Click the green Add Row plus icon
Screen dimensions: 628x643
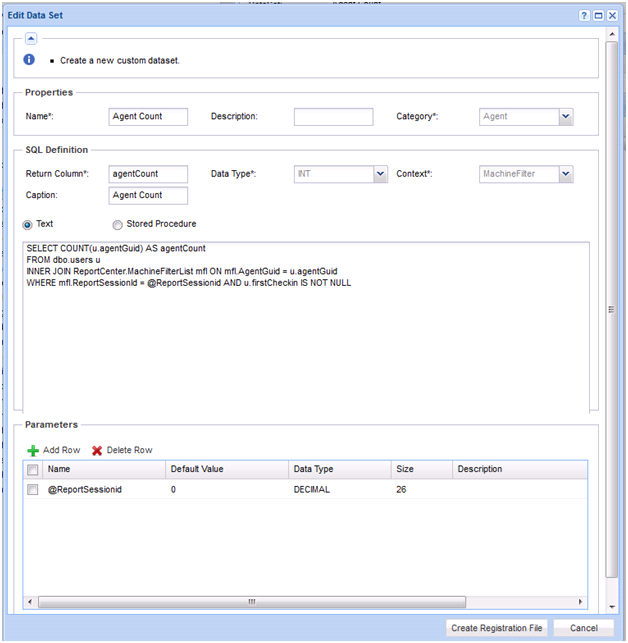click(33, 451)
